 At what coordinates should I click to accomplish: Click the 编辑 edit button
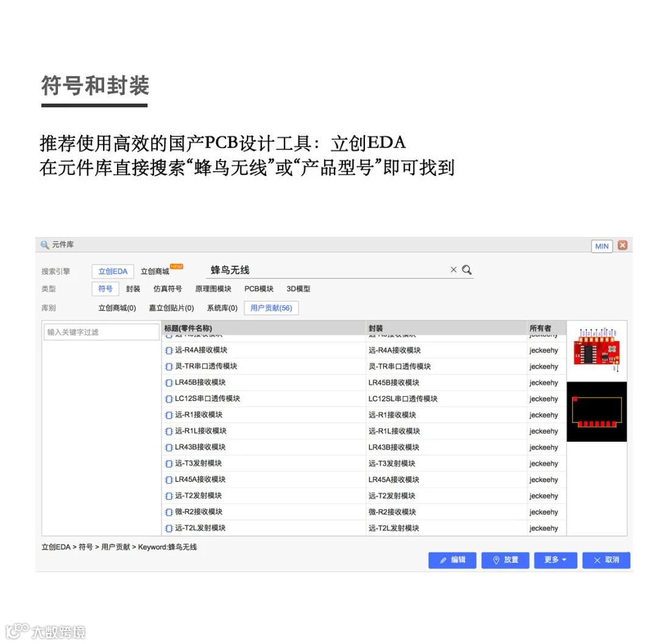pos(452,560)
